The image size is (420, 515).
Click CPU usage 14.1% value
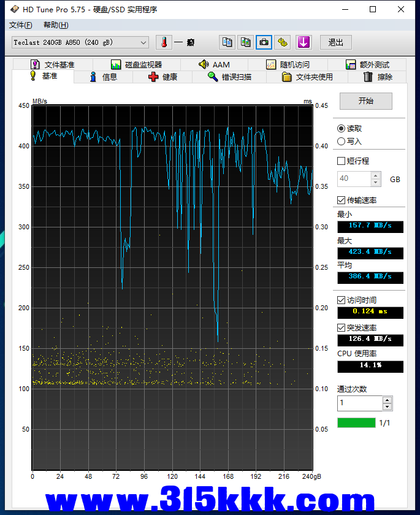click(x=370, y=366)
